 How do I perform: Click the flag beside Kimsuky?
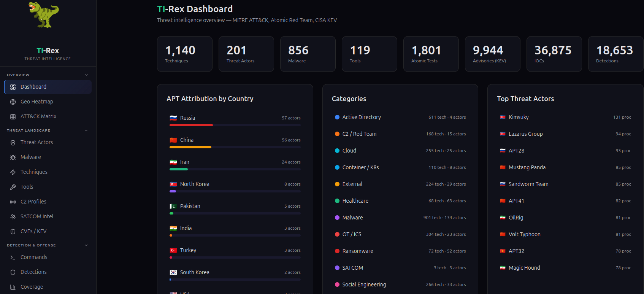(503, 117)
